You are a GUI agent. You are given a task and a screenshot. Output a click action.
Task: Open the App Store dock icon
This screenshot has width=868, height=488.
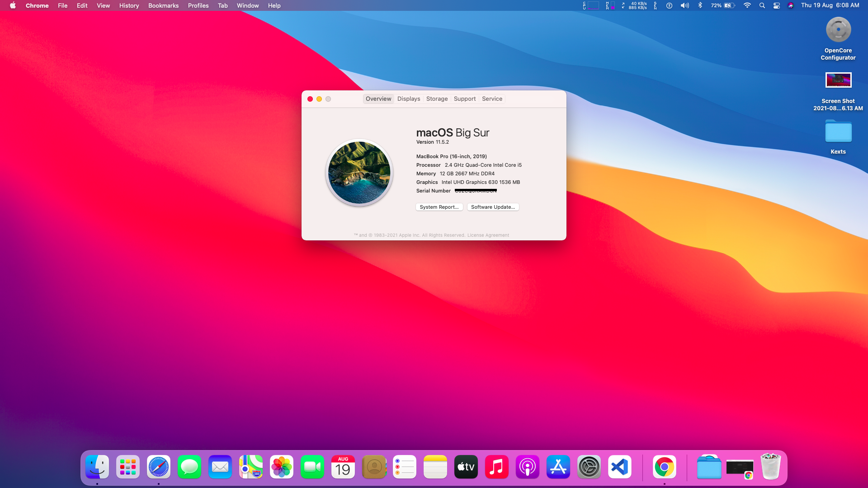click(558, 467)
